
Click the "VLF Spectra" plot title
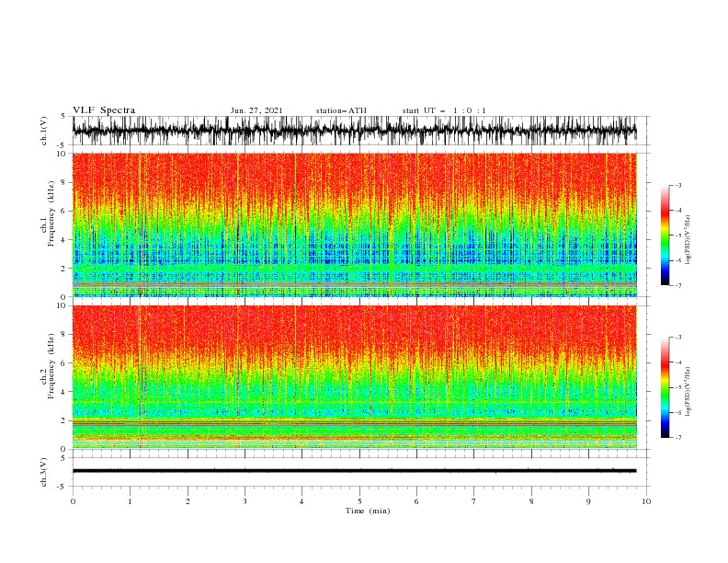[x=104, y=110]
